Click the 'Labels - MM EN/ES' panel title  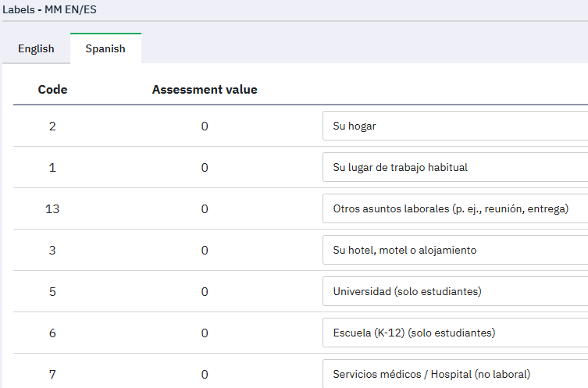[x=51, y=10]
